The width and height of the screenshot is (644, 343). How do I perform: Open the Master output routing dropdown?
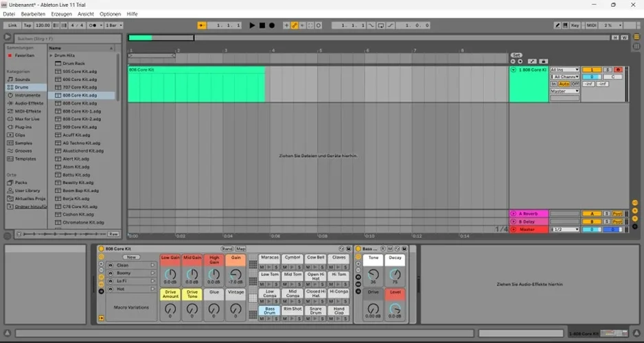click(565, 91)
